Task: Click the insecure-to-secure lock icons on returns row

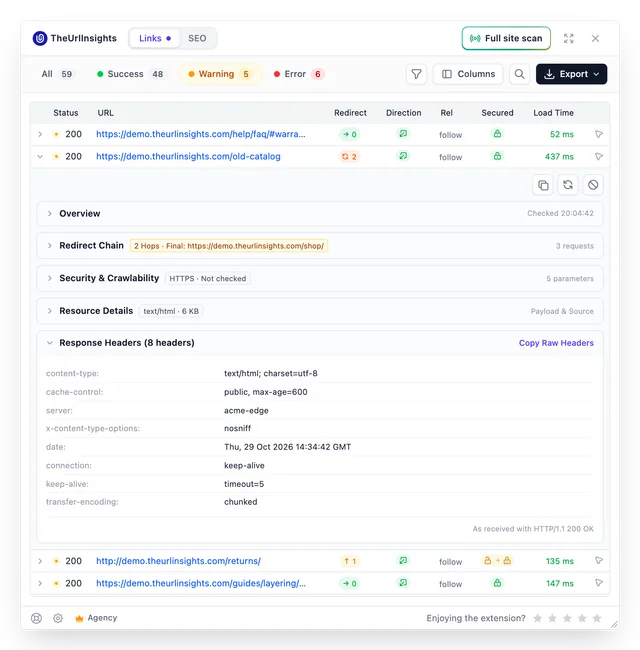Action: 497,561
